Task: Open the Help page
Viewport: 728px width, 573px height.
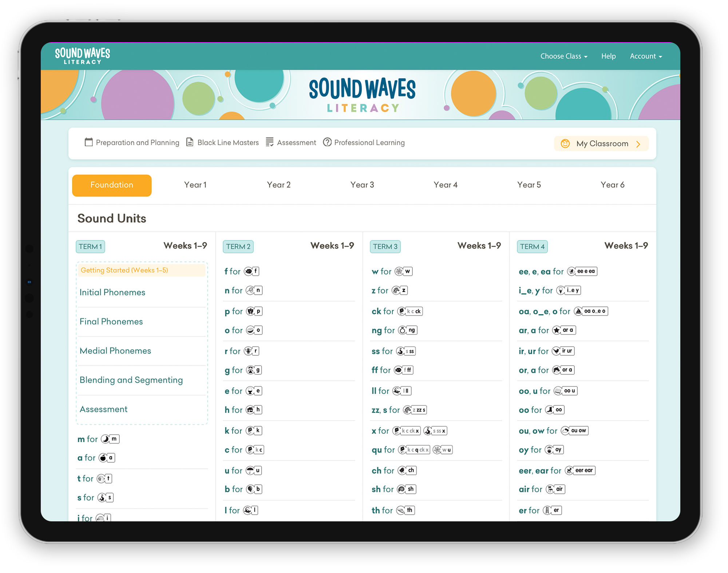Action: point(608,56)
